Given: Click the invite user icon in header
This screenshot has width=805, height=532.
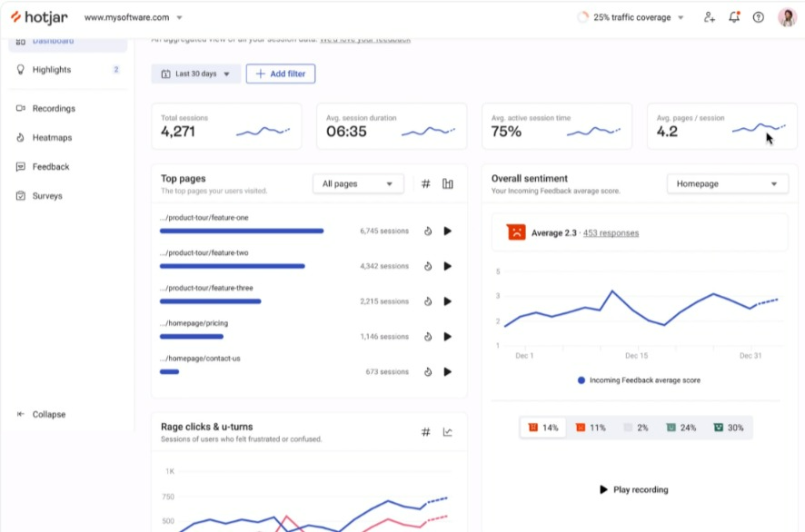Looking at the screenshot, I should 710,17.
